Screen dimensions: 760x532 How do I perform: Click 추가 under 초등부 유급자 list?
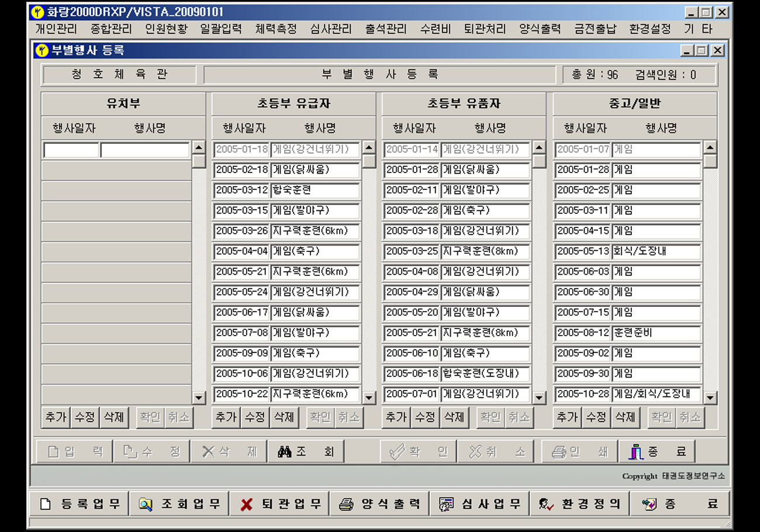pyautogui.click(x=226, y=417)
